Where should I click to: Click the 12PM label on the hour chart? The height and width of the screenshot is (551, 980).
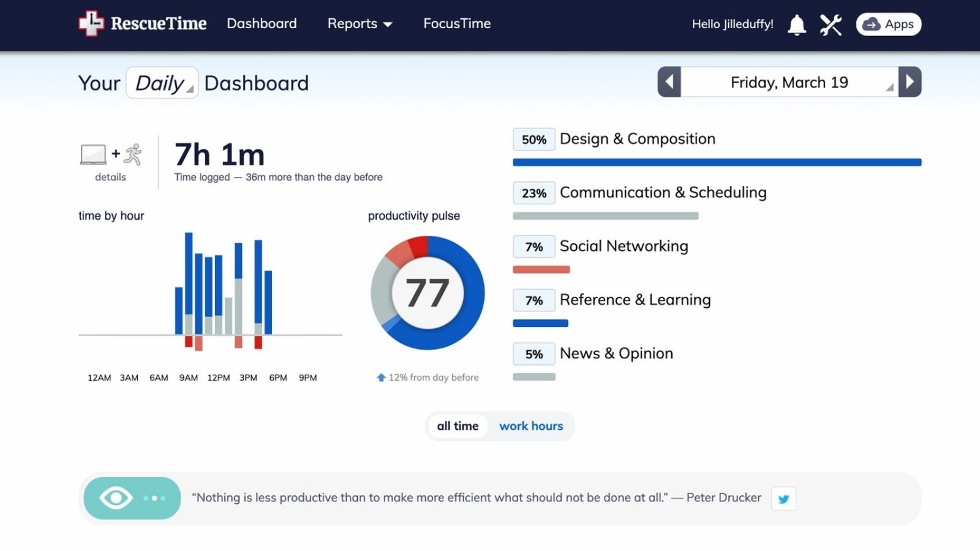coord(219,378)
